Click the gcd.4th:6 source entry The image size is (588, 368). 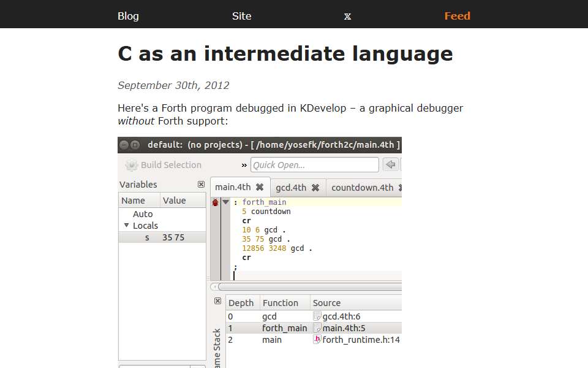pos(341,316)
